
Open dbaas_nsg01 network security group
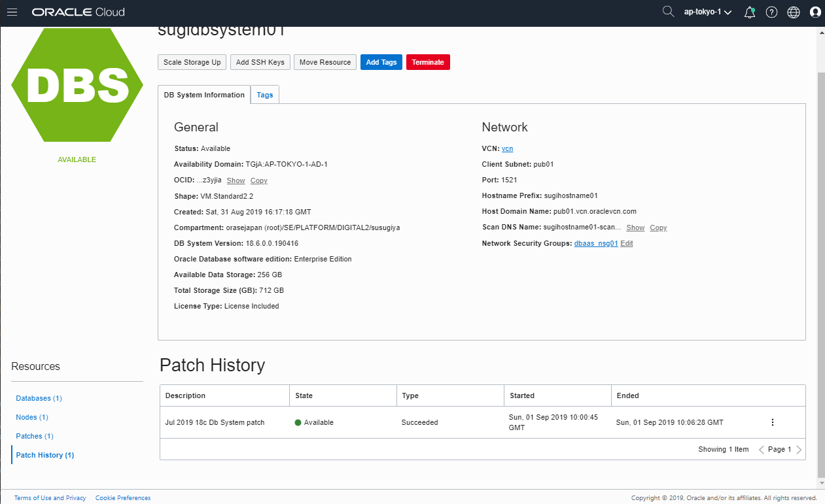pyautogui.click(x=596, y=243)
